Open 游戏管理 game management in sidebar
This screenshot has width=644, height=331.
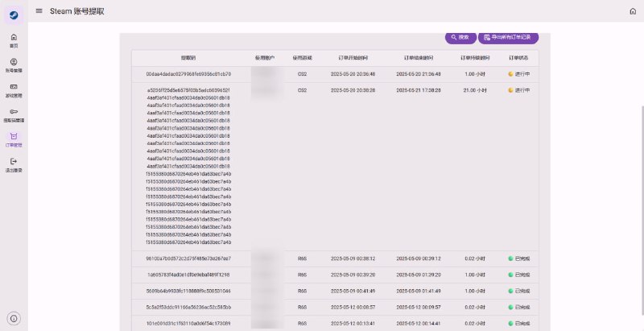coord(14,89)
